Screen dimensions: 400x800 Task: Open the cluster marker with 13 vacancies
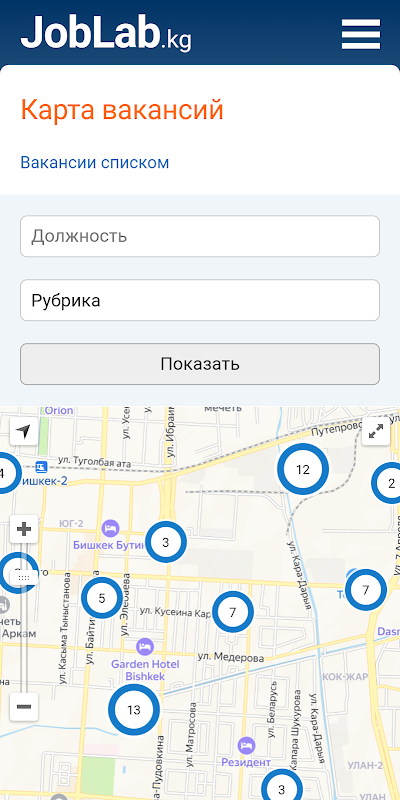click(x=134, y=710)
